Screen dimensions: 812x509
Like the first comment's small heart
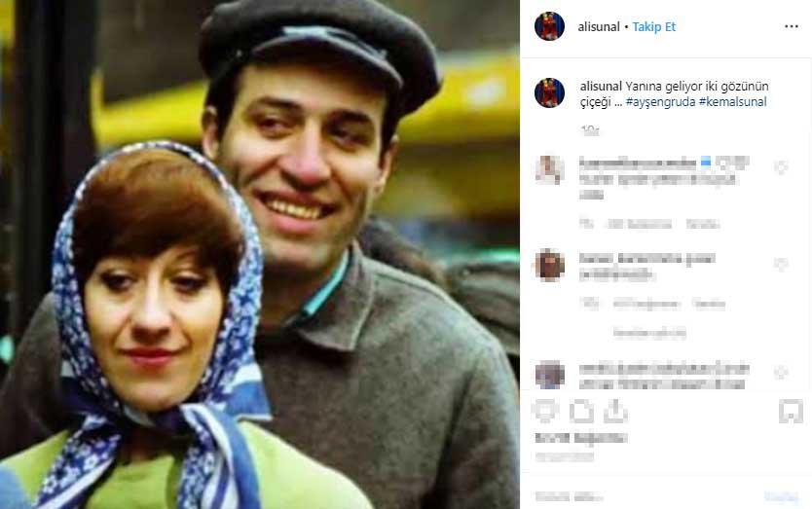tap(781, 167)
